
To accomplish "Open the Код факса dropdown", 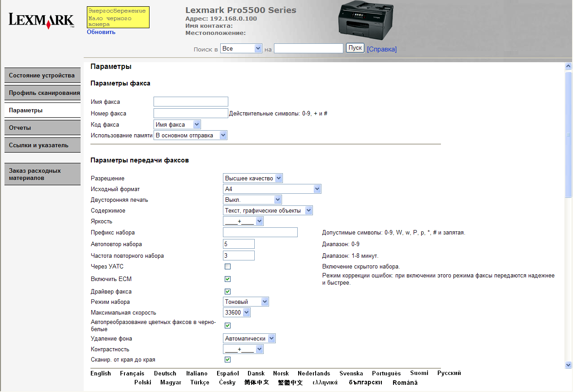I will (x=177, y=124).
